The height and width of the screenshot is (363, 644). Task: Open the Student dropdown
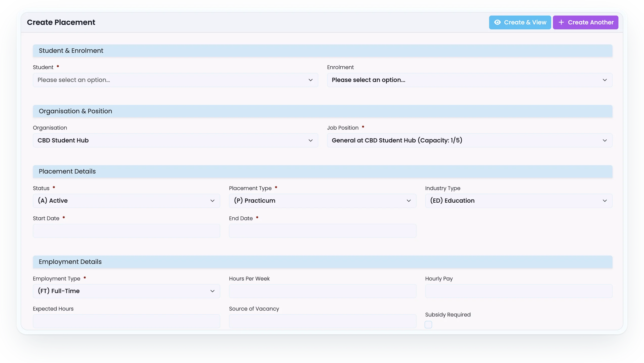(175, 80)
